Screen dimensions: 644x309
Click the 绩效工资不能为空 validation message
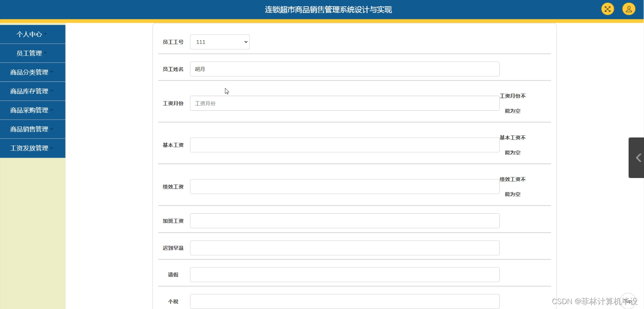click(513, 187)
